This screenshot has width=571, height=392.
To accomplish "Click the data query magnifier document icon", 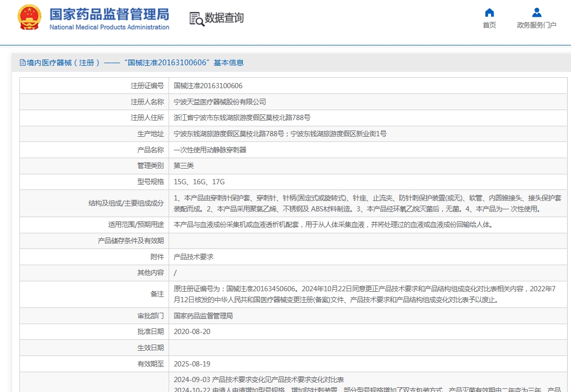I will point(197,19).
